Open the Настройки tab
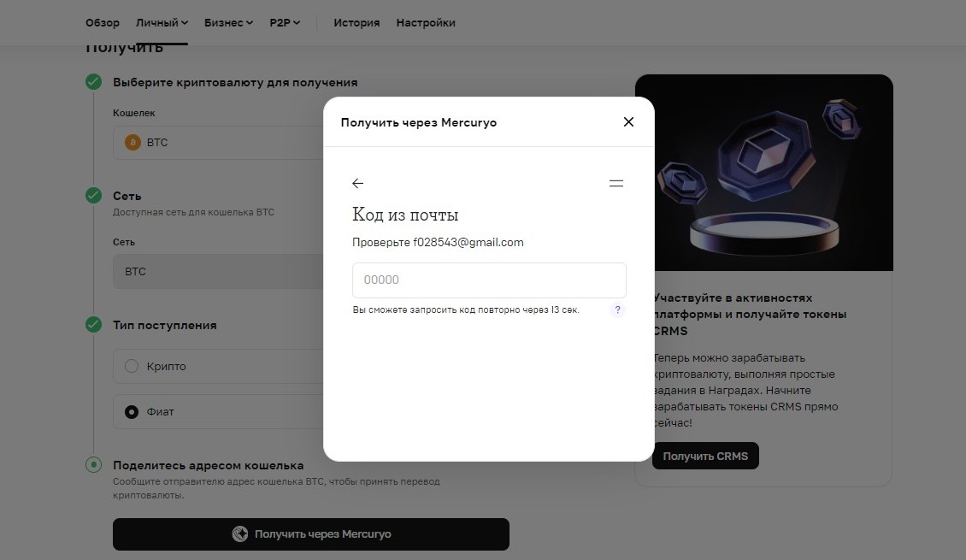The height and width of the screenshot is (560, 966). point(426,23)
